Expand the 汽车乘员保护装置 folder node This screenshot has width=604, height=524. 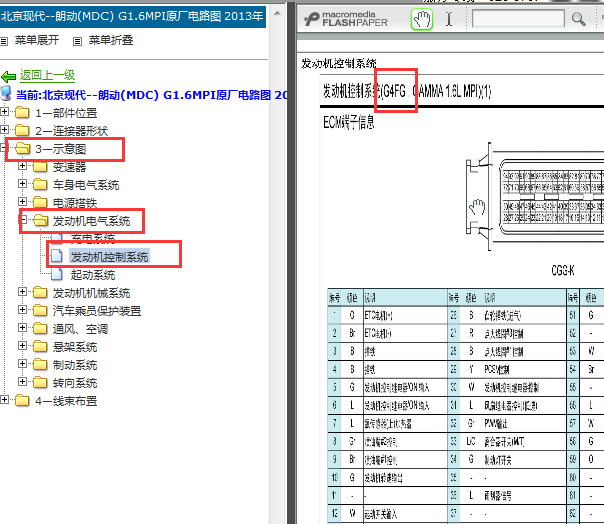pyautogui.click(x=22, y=309)
